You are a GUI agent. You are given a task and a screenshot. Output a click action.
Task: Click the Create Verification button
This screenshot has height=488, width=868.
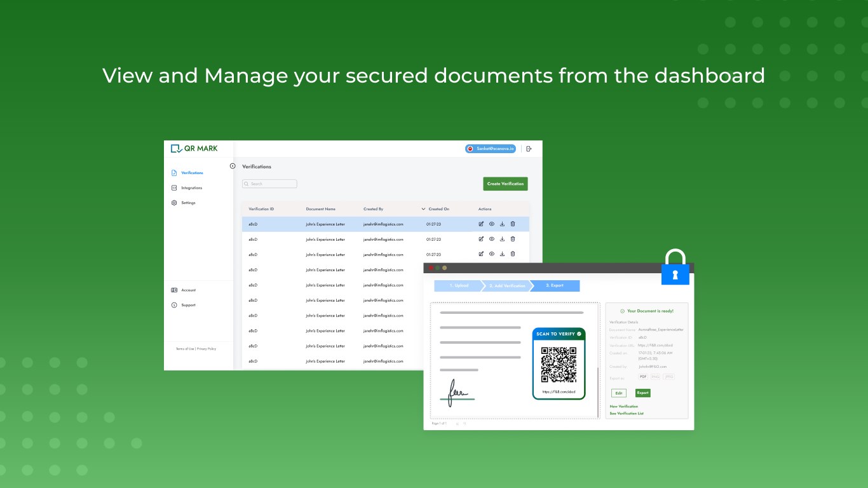[505, 184]
